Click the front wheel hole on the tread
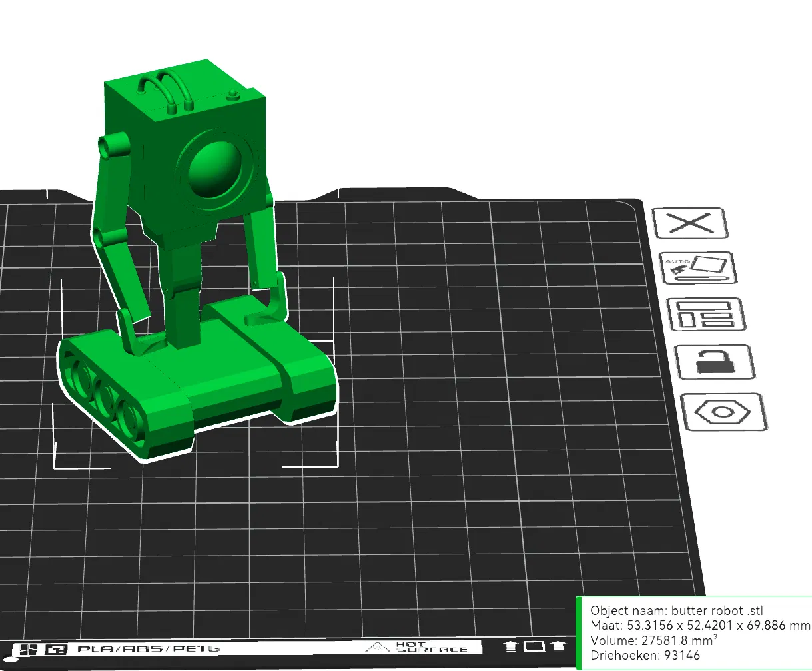The width and height of the screenshot is (812, 671). 132,418
